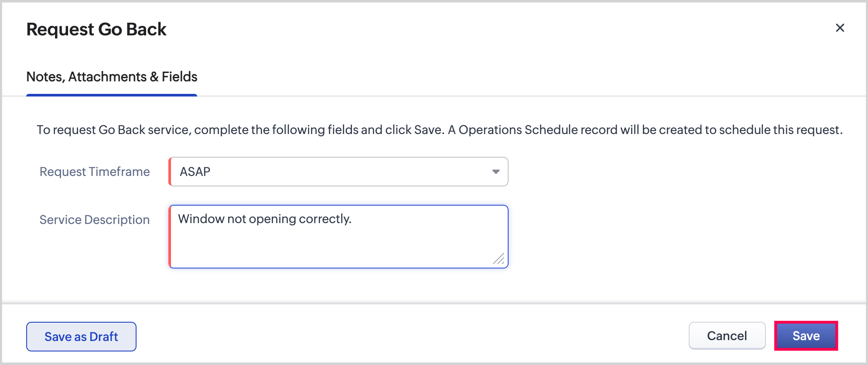Open the Request Timeframe combo box

pyautogui.click(x=338, y=172)
